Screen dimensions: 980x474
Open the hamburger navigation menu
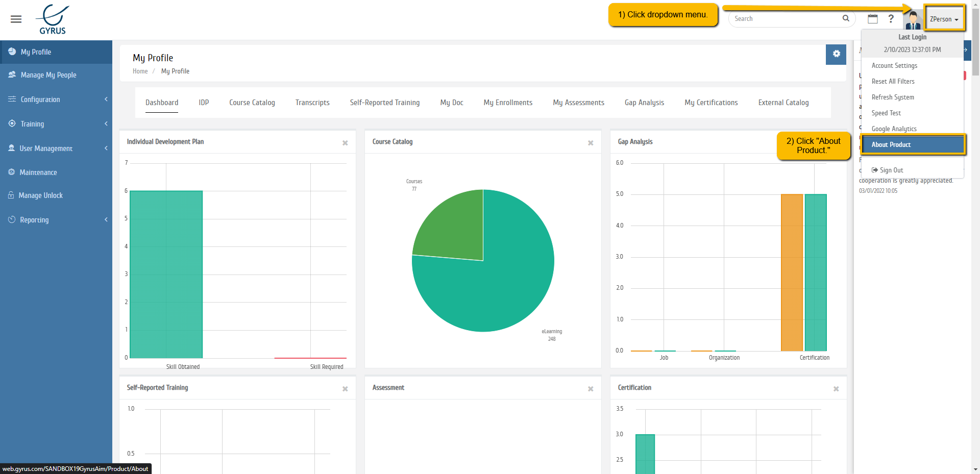point(16,19)
